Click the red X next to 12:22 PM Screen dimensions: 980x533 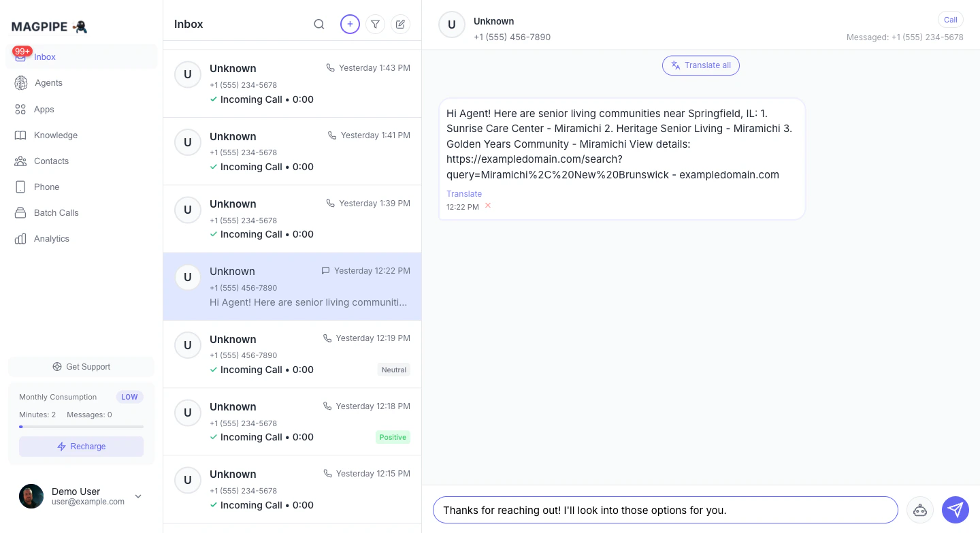click(x=488, y=206)
